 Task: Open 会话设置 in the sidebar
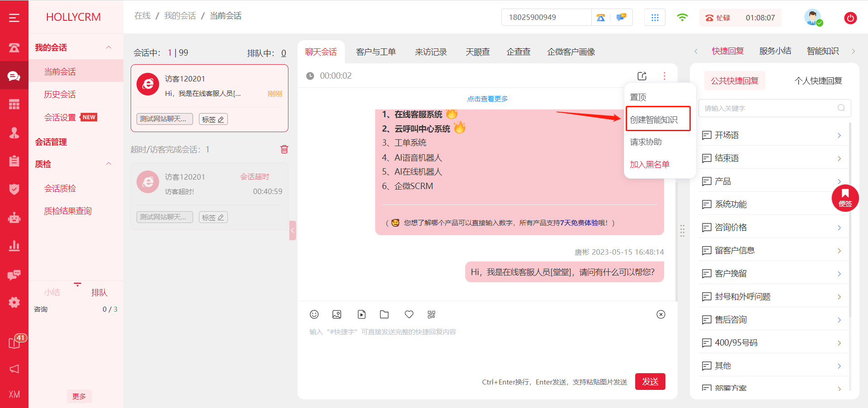click(x=60, y=118)
